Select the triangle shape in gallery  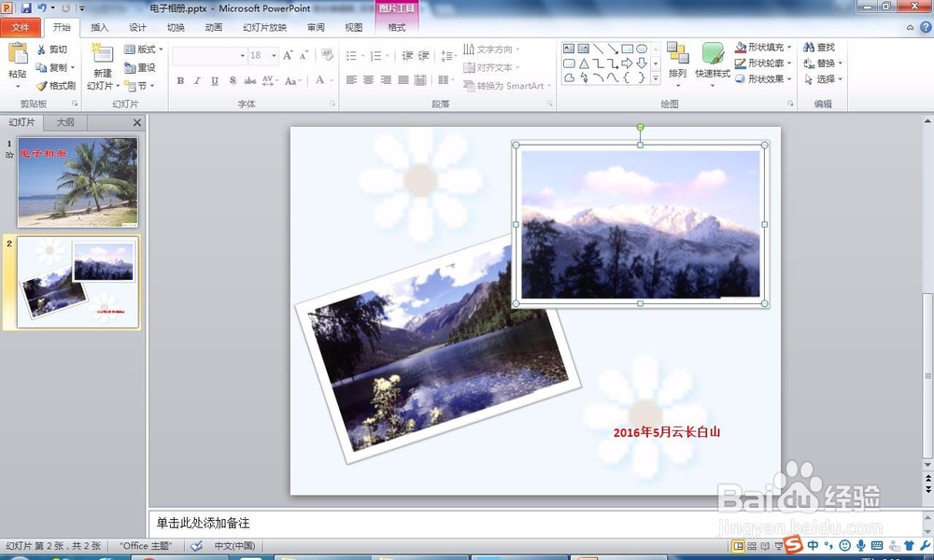584,63
